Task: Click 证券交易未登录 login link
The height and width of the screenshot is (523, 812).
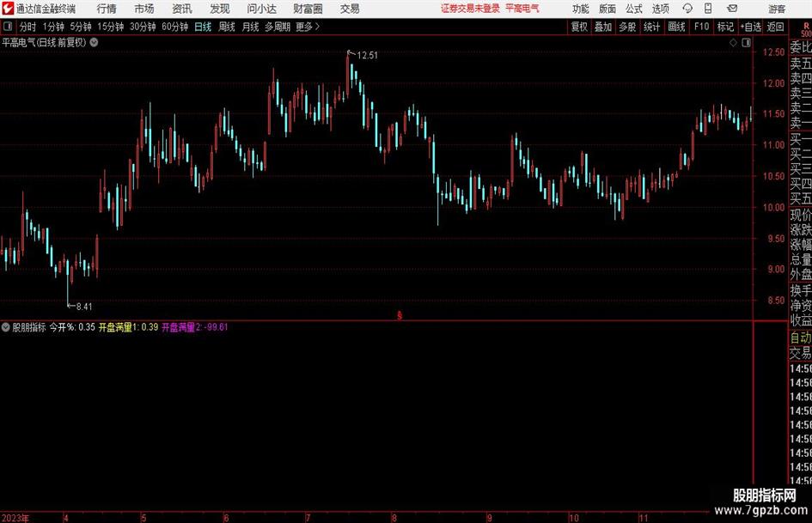Action: click(x=470, y=9)
